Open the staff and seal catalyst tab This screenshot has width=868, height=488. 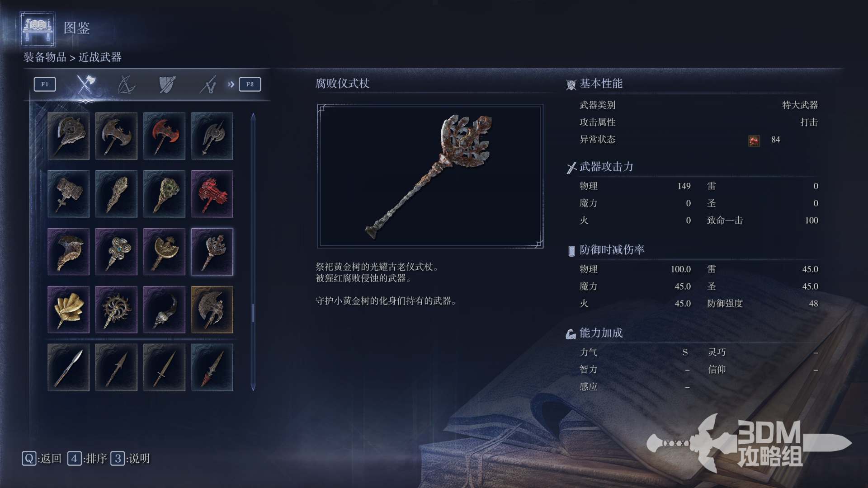click(x=208, y=84)
